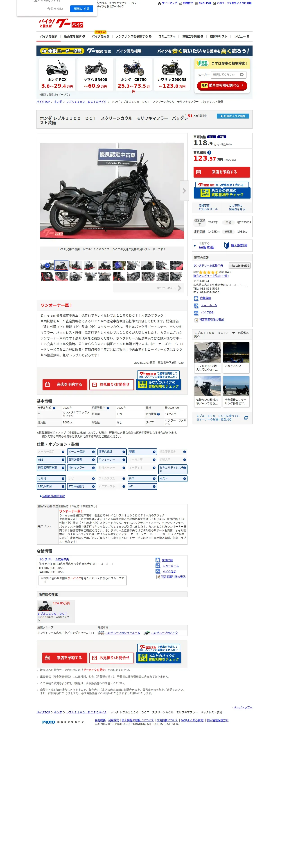Click the popup icon beside owner posts link
This screenshot has height=868, width=289.
point(246,418)
